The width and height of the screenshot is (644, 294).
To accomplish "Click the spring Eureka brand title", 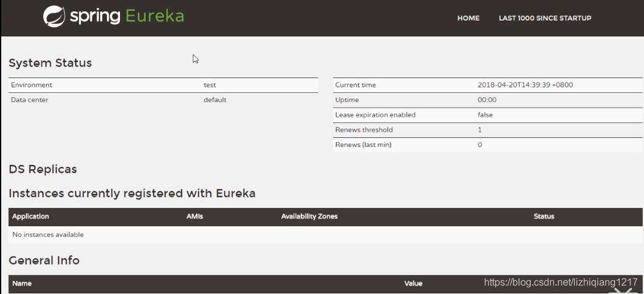I will pos(127,17).
